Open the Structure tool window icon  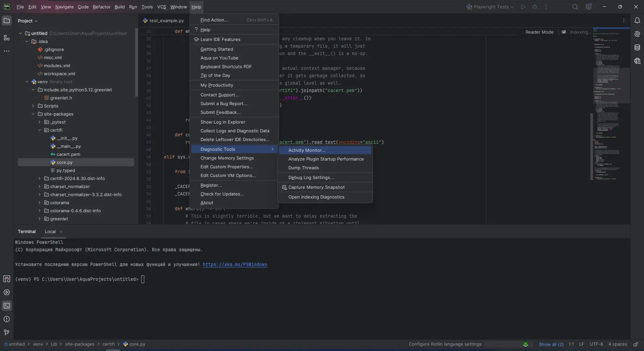coord(7,38)
